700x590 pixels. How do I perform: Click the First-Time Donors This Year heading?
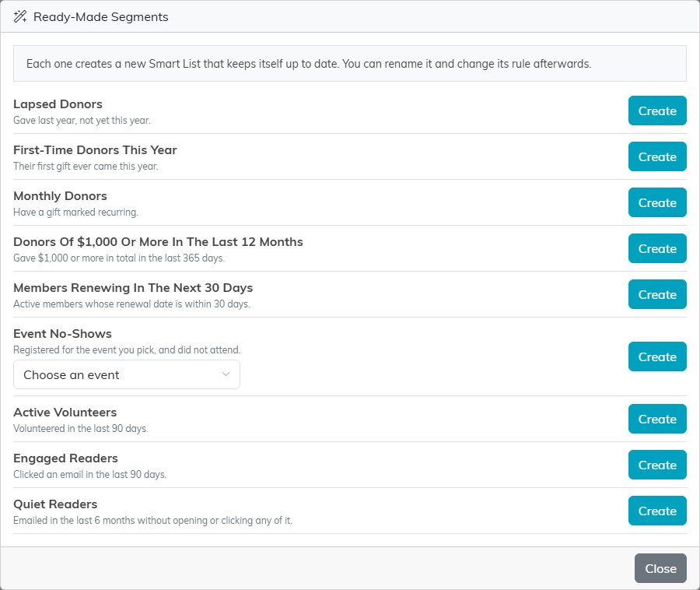point(95,150)
